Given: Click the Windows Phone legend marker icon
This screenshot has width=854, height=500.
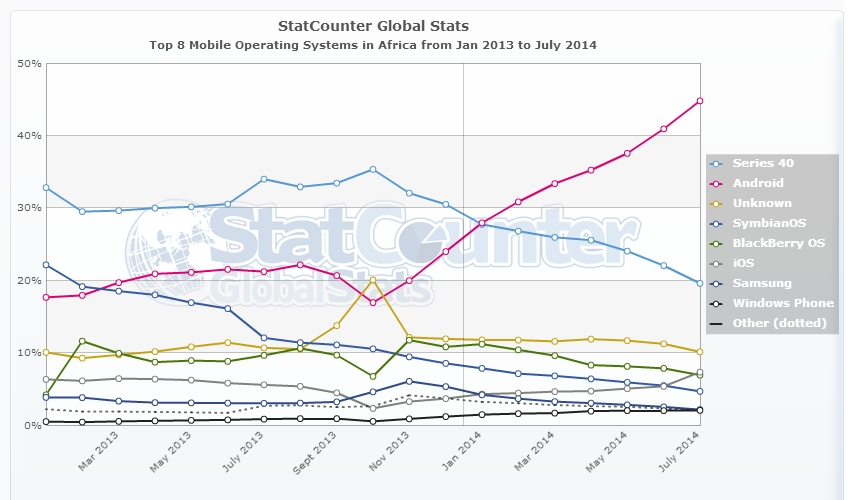Looking at the screenshot, I should (716, 303).
